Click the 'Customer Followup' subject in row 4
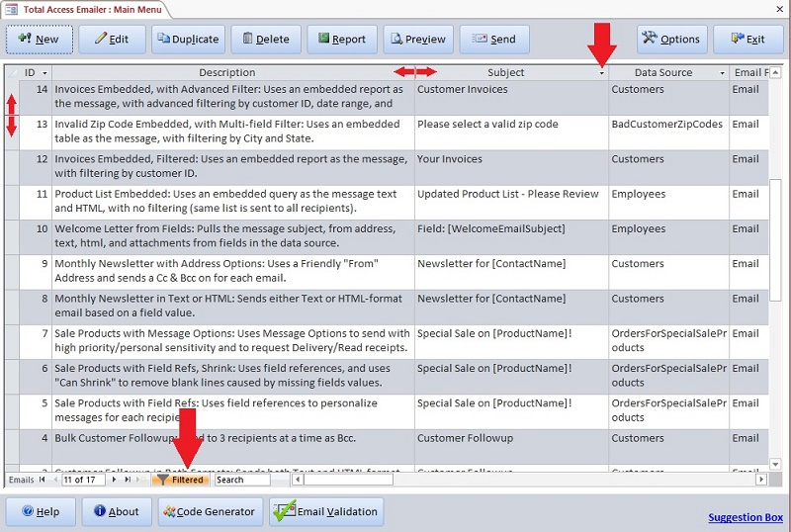The image size is (791, 532). point(511,446)
